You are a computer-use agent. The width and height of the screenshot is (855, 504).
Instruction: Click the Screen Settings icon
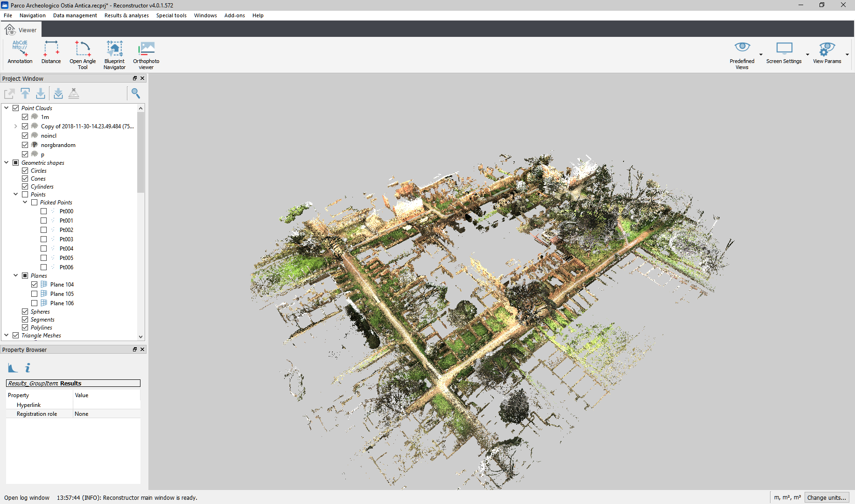coord(784,49)
